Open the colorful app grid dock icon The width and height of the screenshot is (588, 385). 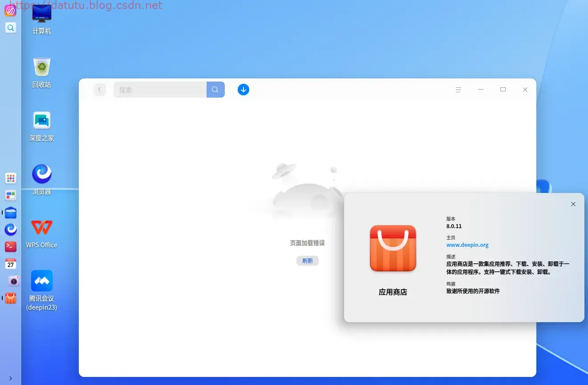(x=11, y=178)
